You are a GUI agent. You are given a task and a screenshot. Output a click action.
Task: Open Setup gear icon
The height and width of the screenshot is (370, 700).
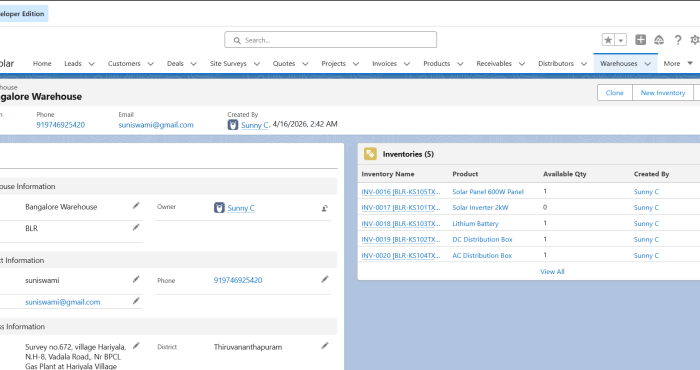pos(695,40)
